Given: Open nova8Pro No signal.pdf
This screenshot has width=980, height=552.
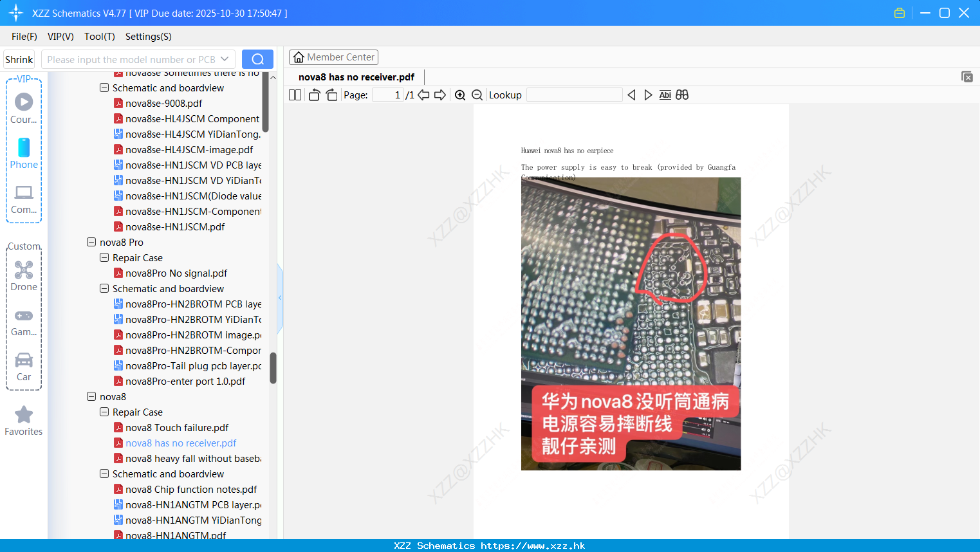Looking at the screenshot, I should pos(176,273).
